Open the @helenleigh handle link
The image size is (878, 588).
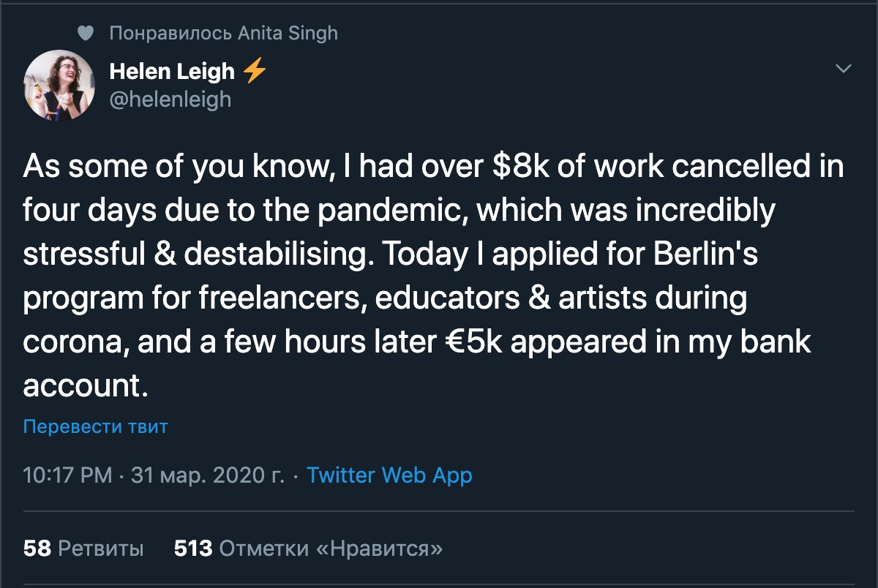170,99
